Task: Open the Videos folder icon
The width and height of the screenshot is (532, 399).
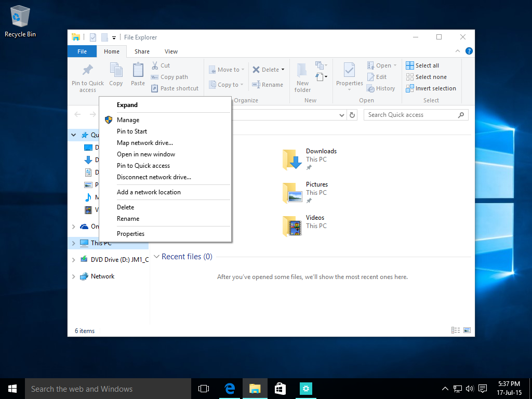Action: 292,225
